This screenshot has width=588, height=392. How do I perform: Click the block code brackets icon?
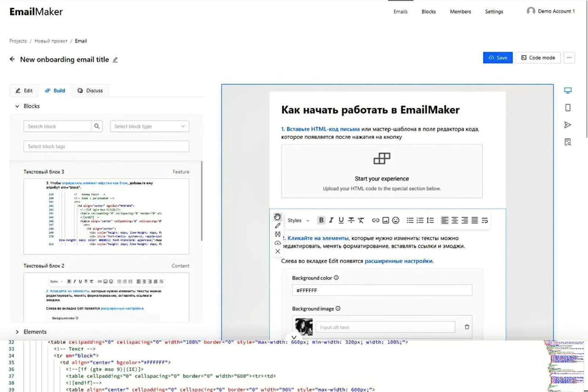coord(278,234)
